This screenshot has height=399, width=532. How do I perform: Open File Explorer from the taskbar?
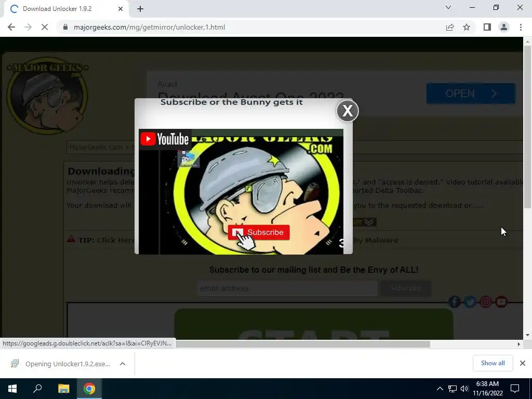tap(63, 389)
